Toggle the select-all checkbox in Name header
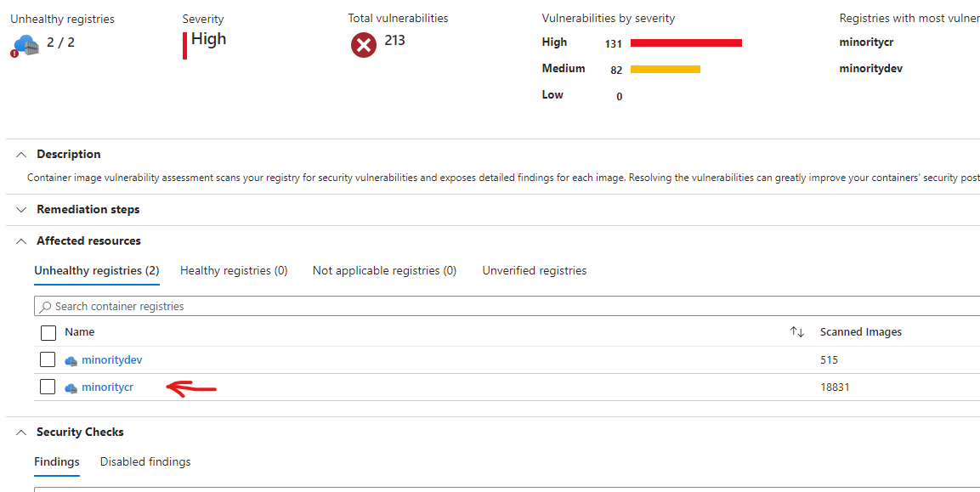Image resolution: width=980 pixels, height=492 pixels. click(x=48, y=332)
